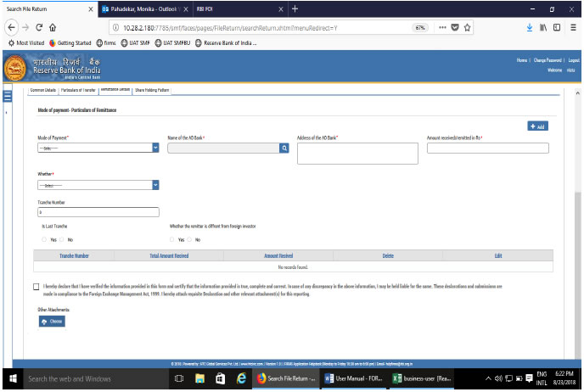Switch to the Particulars of Transfer tab

pos(78,91)
